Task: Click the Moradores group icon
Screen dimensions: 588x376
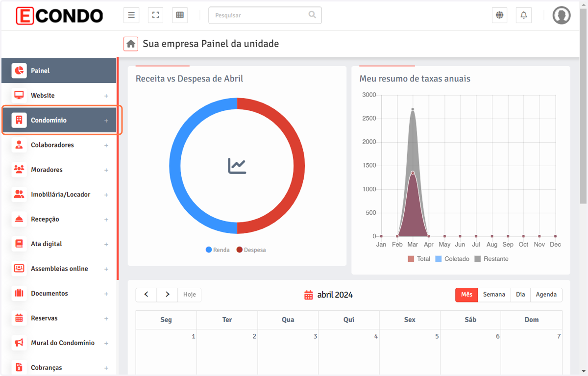Action: [x=19, y=170]
